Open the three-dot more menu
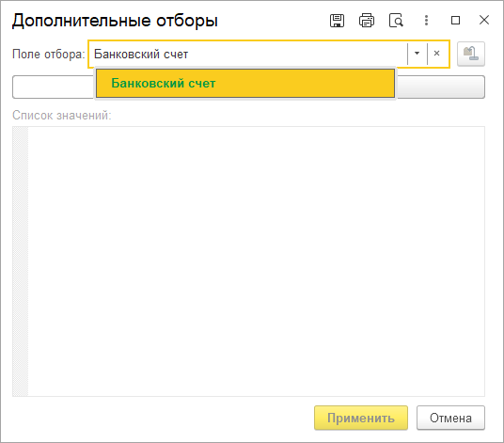Viewport: 504px width, 443px height. pyautogui.click(x=426, y=21)
